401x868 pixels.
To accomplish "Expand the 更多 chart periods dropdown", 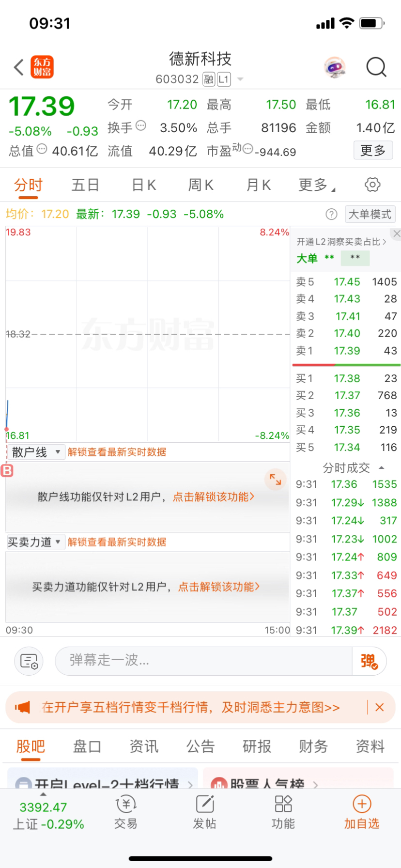I will pyautogui.click(x=317, y=185).
